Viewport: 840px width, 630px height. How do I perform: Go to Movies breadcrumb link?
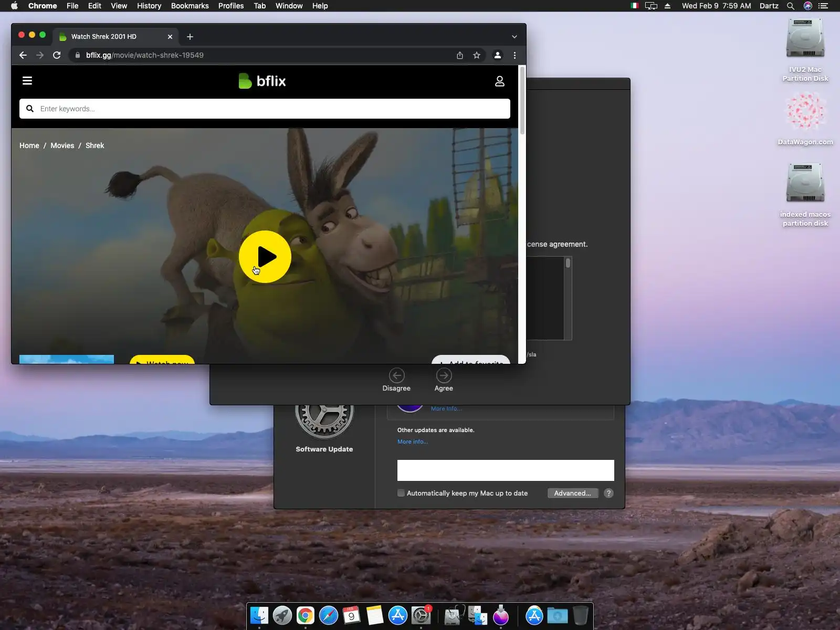coord(62,145)
